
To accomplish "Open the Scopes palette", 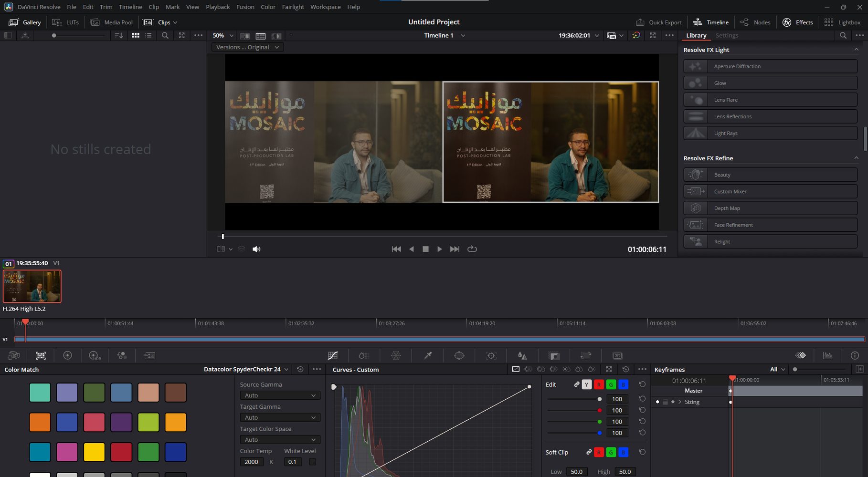I will 828,355.
